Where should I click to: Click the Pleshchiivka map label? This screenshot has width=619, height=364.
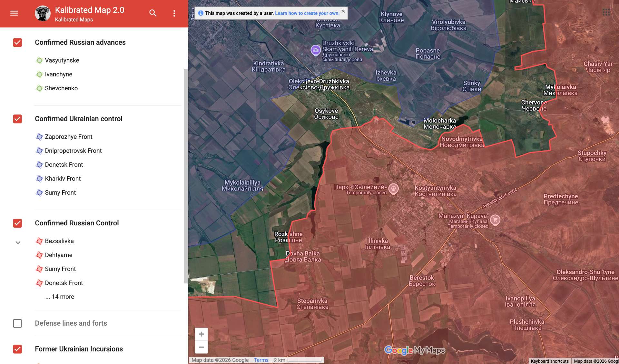(527, 325)
